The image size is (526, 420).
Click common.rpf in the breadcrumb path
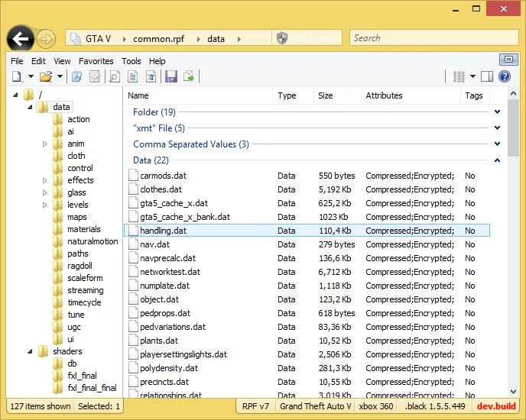tap(159, 39)
